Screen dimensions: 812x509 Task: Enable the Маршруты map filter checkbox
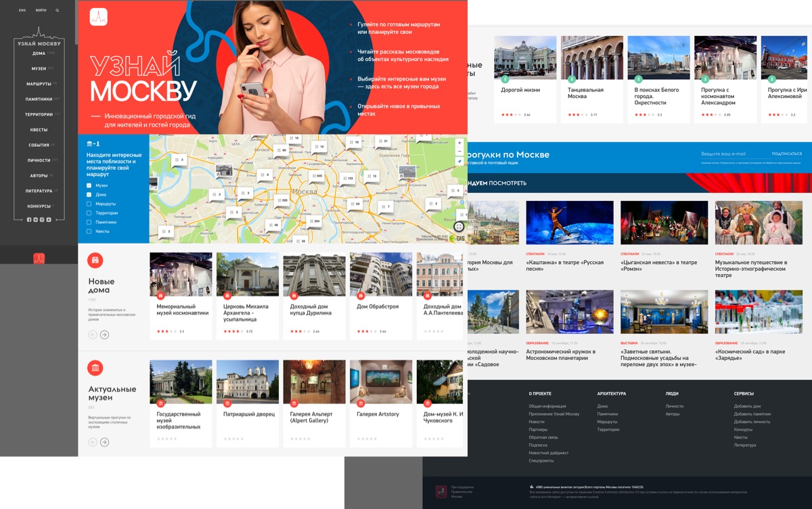(89, 204)
